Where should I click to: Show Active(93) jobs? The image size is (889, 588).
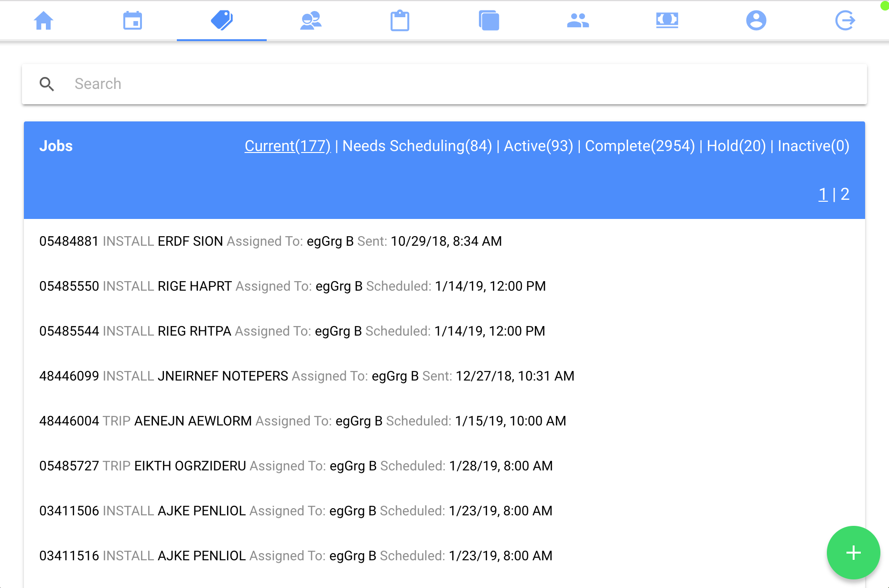pos(538,146)
